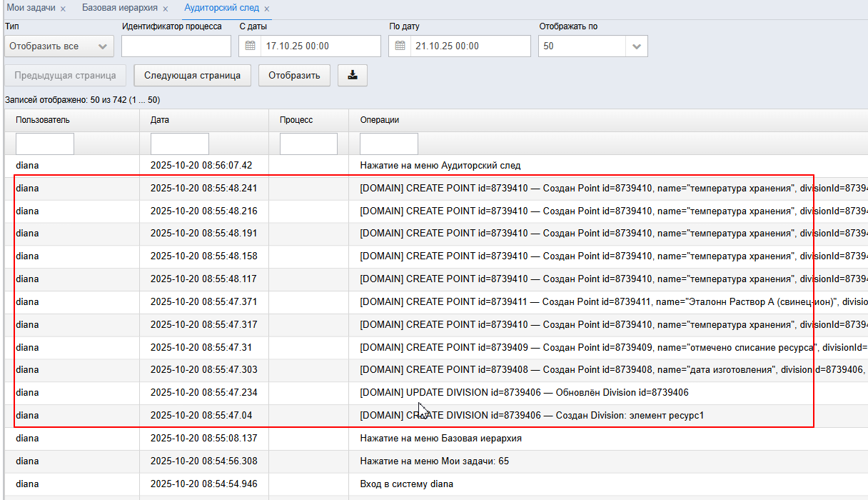
Task: Click the Пользователь column filter box
Action: click(45, 144)
